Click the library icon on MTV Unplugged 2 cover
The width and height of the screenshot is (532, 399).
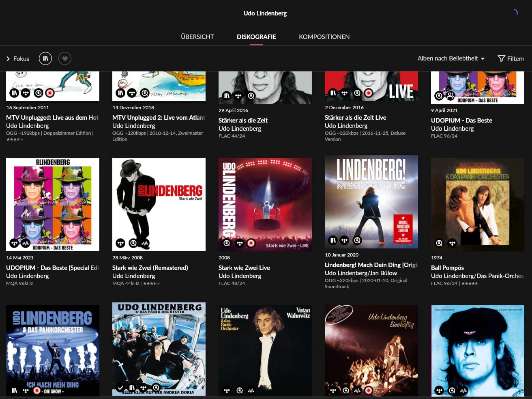pyautogui.click(x=120, y=93)
